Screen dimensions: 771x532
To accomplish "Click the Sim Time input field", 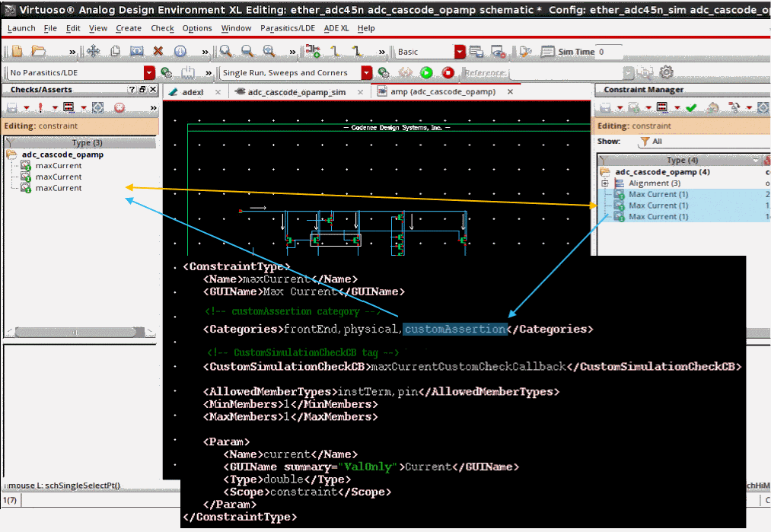I will (x=610, y=52).
